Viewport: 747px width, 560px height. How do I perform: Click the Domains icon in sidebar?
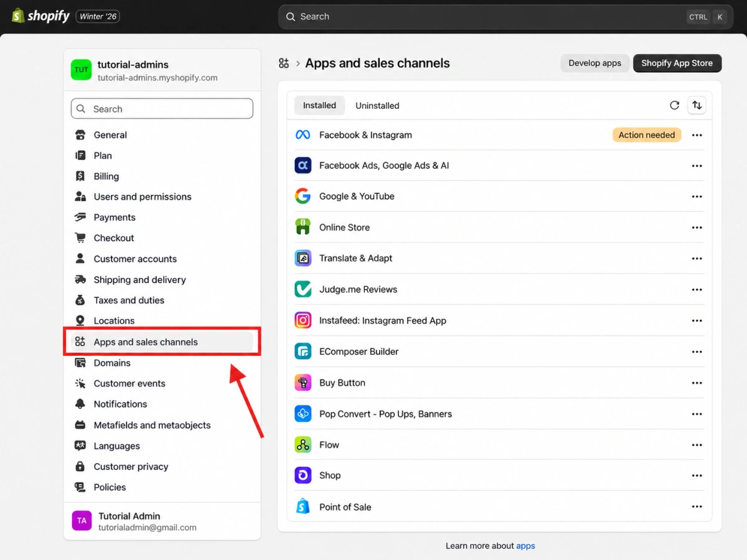[80, 363]
